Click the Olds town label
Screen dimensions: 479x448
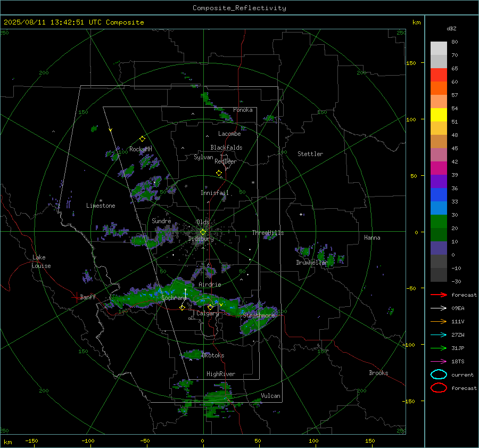(203, 222)
